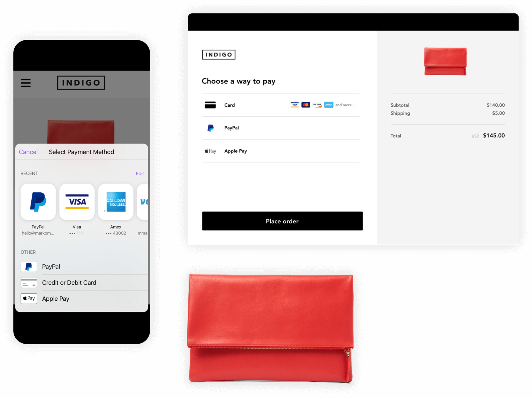Click the PayPal icon in checkout

(x=211, y=128)
